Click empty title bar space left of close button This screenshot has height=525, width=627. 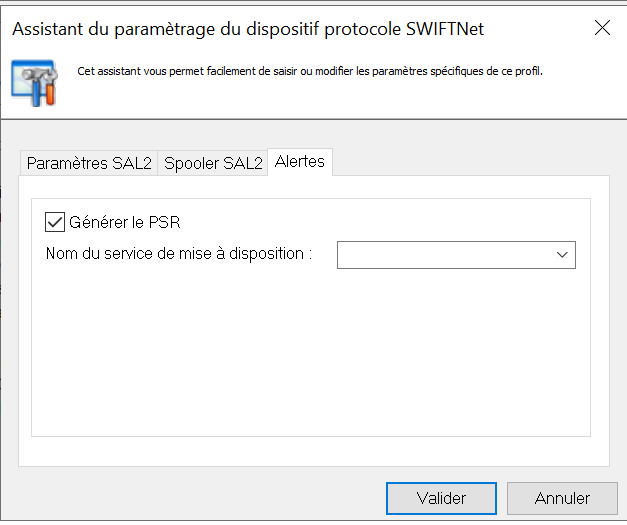click(540, 29)
